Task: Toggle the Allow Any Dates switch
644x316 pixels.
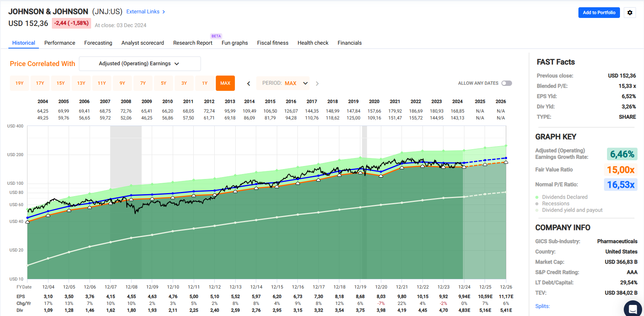Action: pyautogui.click(x=506, y=83)
